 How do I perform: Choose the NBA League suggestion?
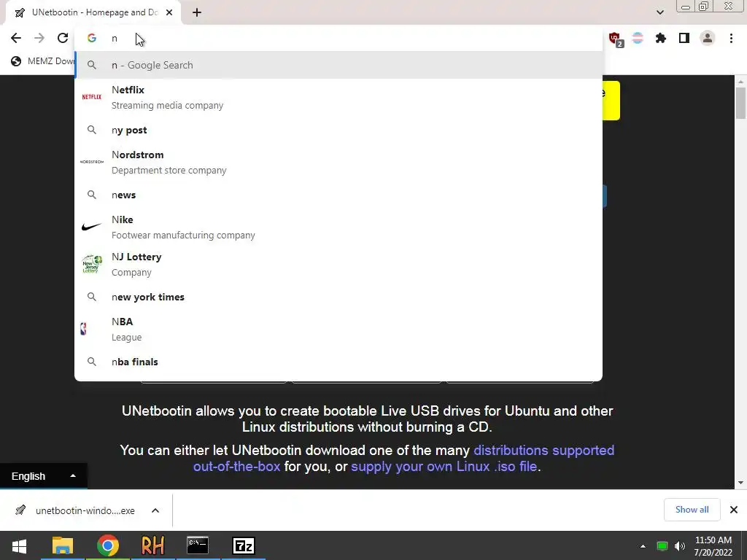coord(338,329)
